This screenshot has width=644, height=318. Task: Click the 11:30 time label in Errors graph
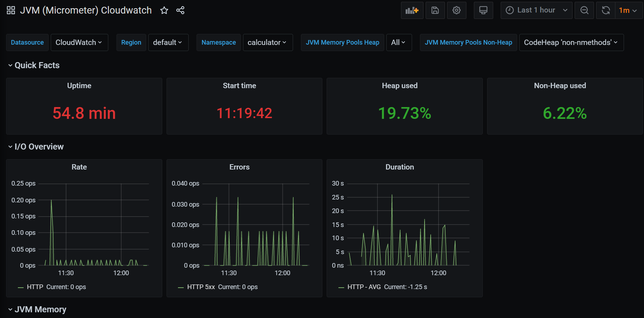(229, 273)
